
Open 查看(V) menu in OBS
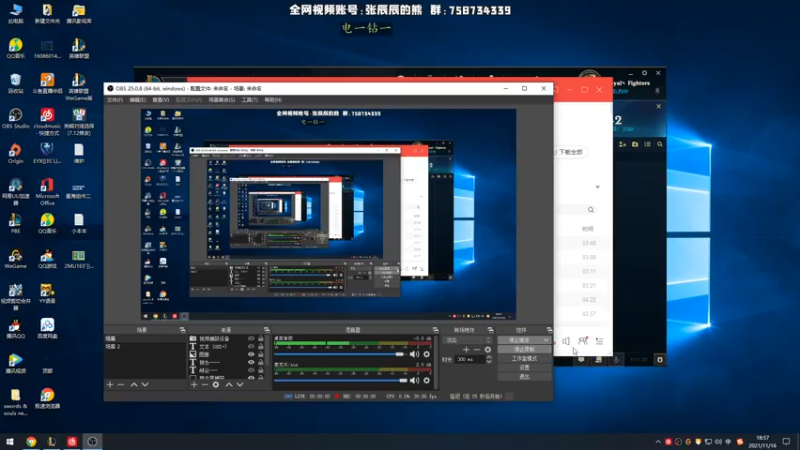click(161, 100)
